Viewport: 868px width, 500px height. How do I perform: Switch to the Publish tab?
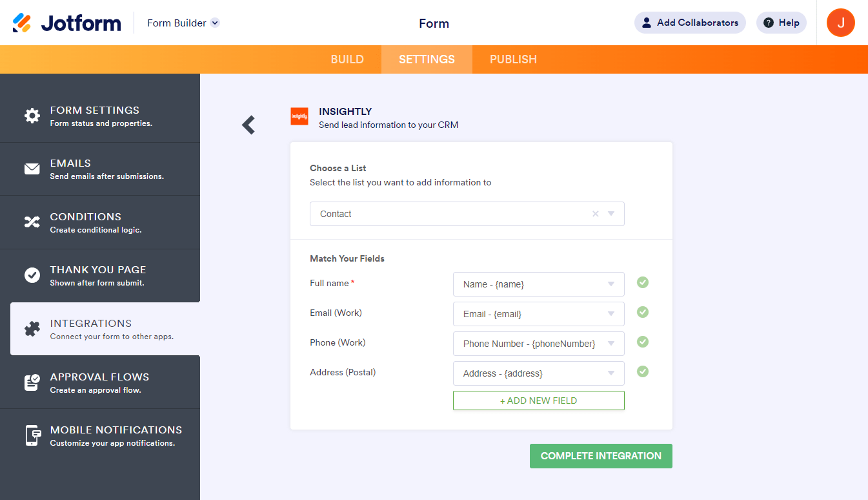tap(513, 59)
